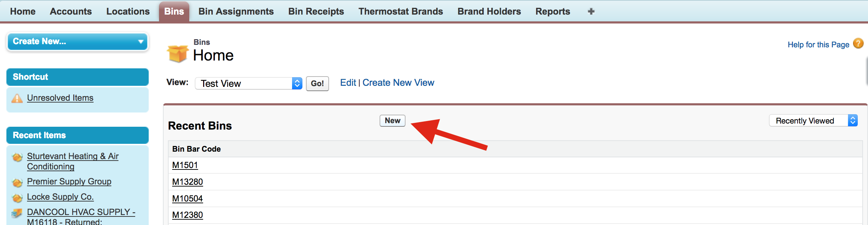Open the Thermostat Brands tab
The image size is (868, 225).
[x=401, y=11]
